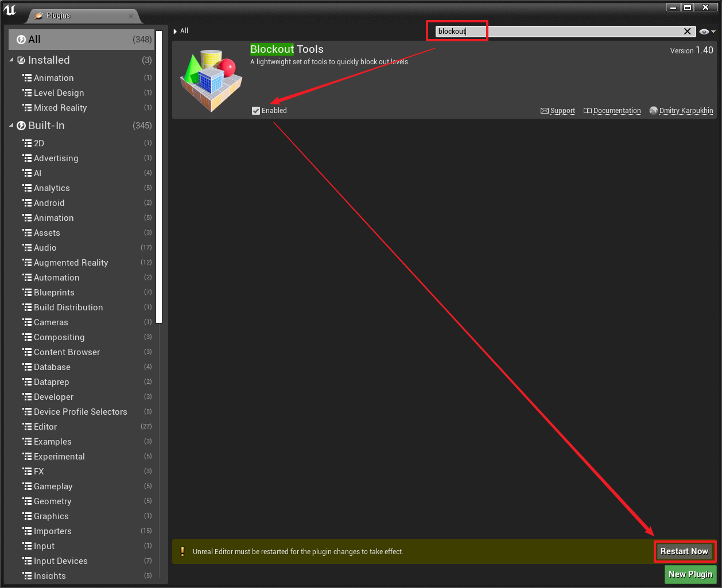Click the All category icon

(21, 40)
